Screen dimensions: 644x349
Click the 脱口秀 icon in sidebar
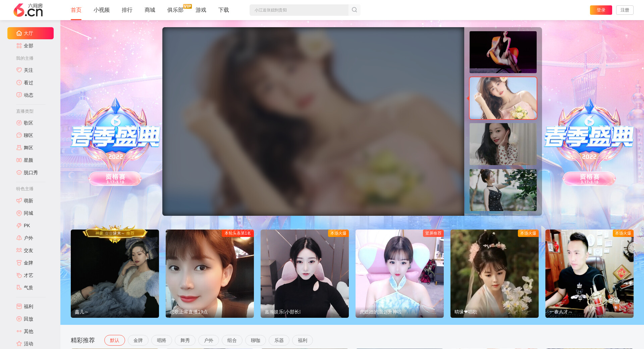click(x=19, y=172)
